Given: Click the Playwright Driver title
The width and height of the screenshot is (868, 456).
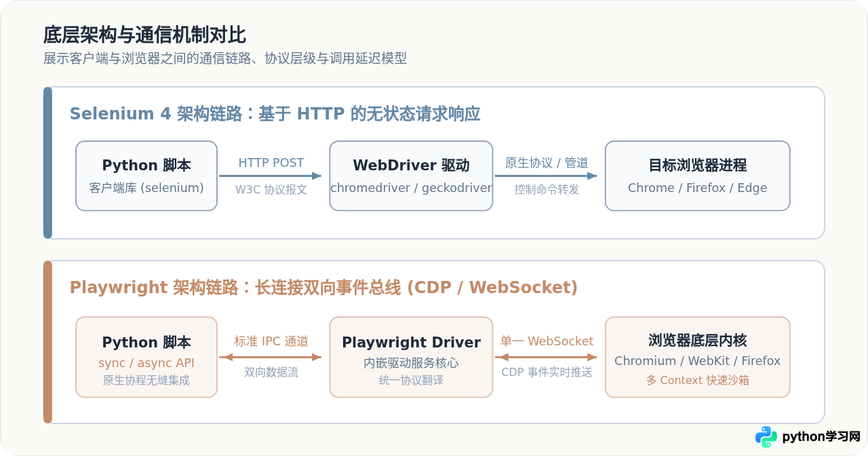Looking at the screenshot, I should coord(411,343).
